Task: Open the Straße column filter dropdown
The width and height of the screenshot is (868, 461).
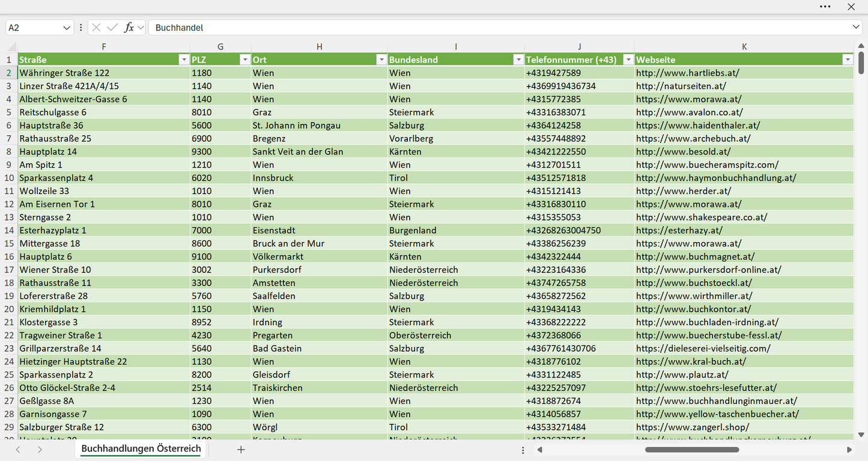Action: click(x=184, y=60)
